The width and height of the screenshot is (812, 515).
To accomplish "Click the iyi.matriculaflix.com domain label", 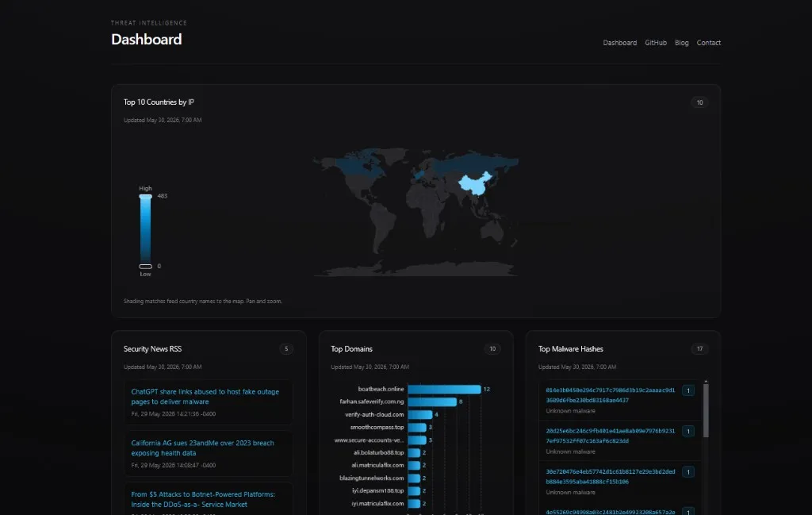I will coord(377,503).
